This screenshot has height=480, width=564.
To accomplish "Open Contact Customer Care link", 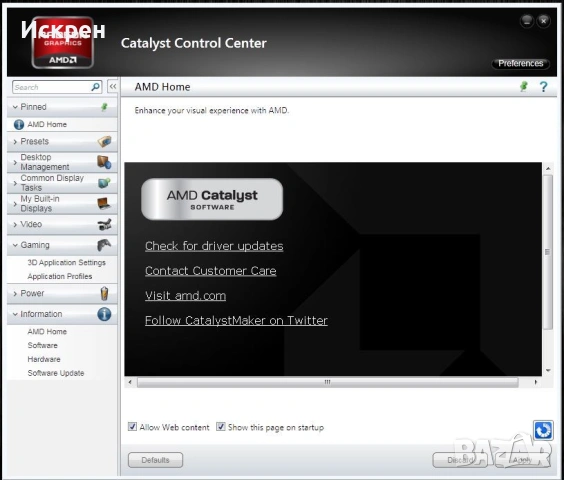I will (210, 271).
